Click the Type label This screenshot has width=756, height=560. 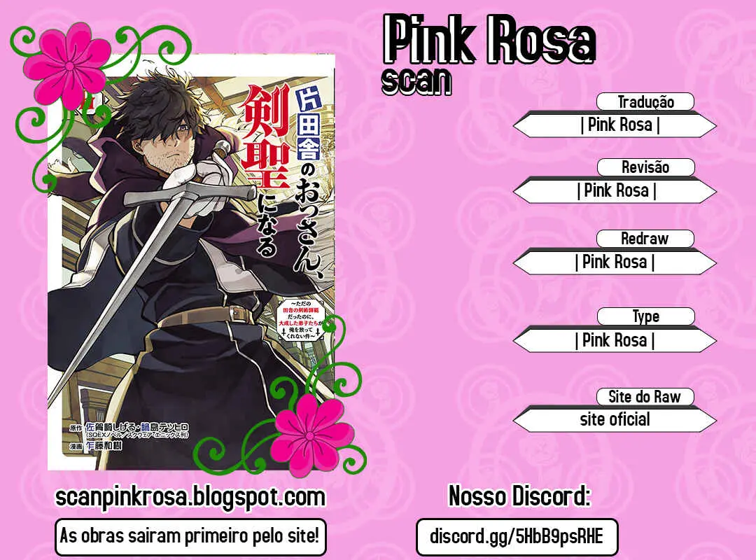645,316
